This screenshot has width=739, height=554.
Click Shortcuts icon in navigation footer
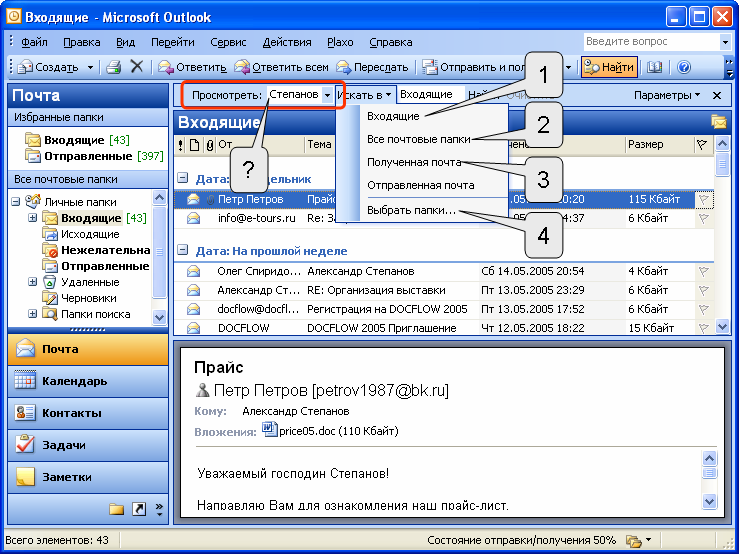[139, 509]
